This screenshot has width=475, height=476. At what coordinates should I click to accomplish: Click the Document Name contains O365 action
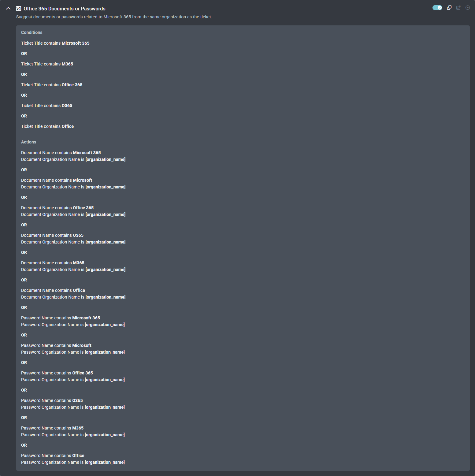coord(52,235)
